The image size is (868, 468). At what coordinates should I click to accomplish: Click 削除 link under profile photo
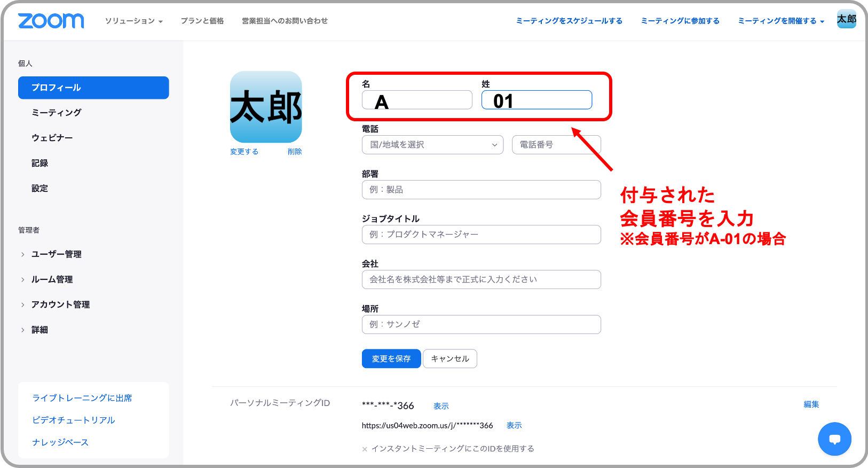point(295,152)
